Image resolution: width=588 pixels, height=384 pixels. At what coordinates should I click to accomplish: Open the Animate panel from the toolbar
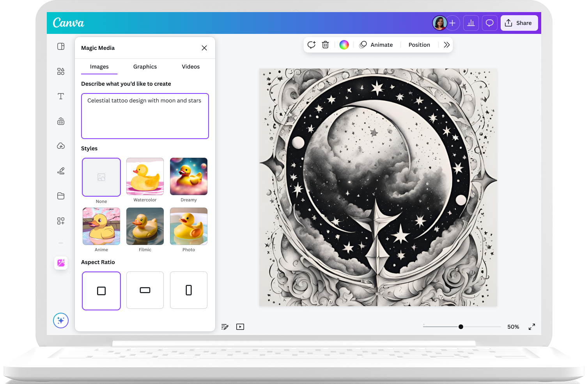[377, 44]
